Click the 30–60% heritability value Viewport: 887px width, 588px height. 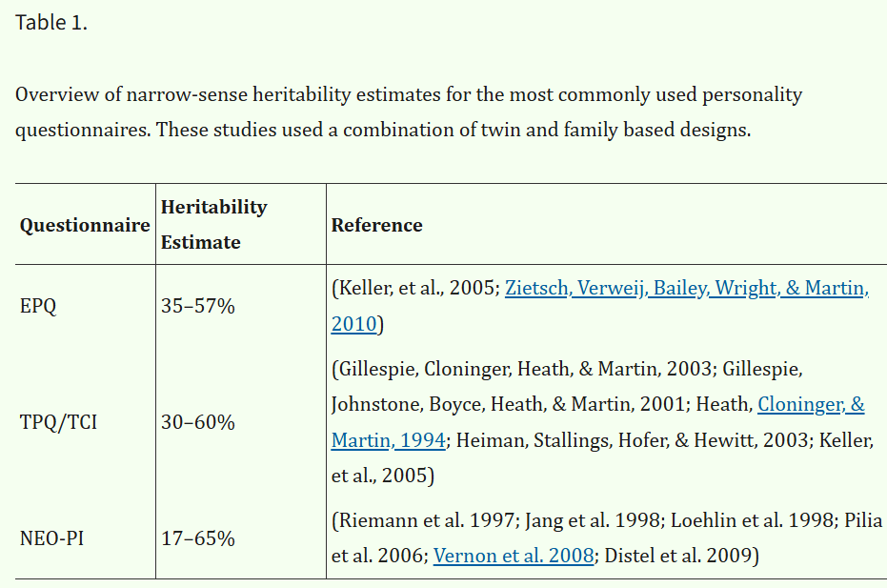pyautogui.click(x=197, y=422)
